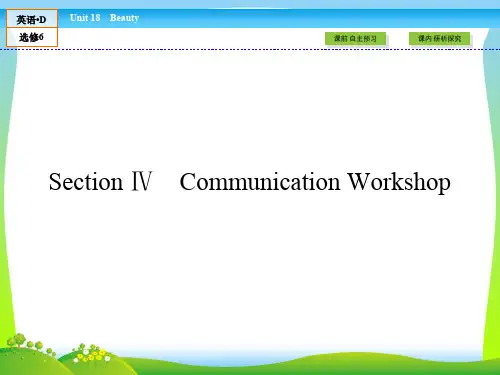Open the 课前自主预习 navigation button
This screenshot has width=500, height=375.
[355, 39]
